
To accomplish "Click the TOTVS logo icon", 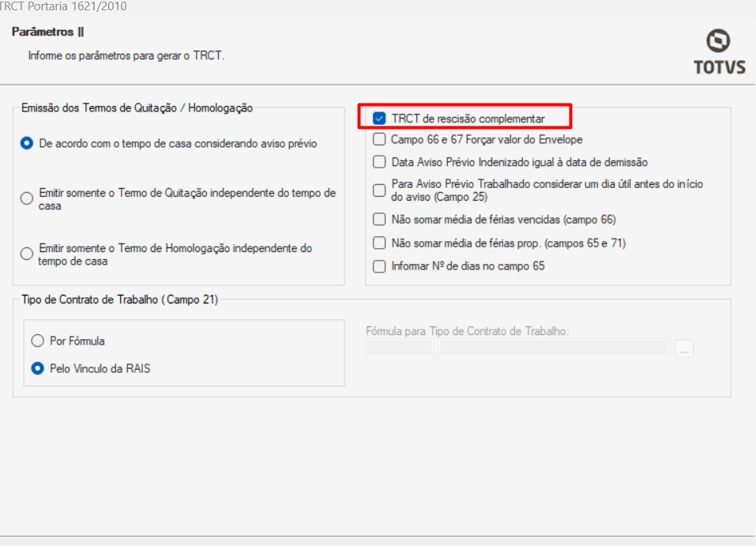I will coord(718,41).
